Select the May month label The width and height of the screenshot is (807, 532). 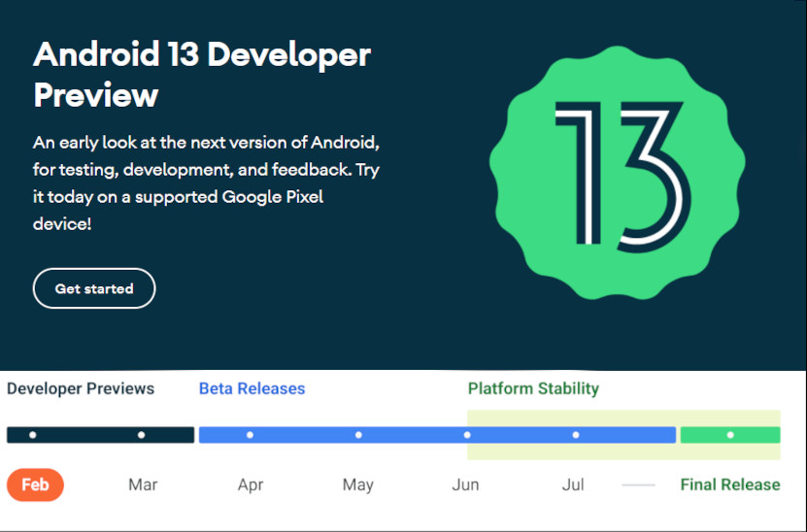358,484
